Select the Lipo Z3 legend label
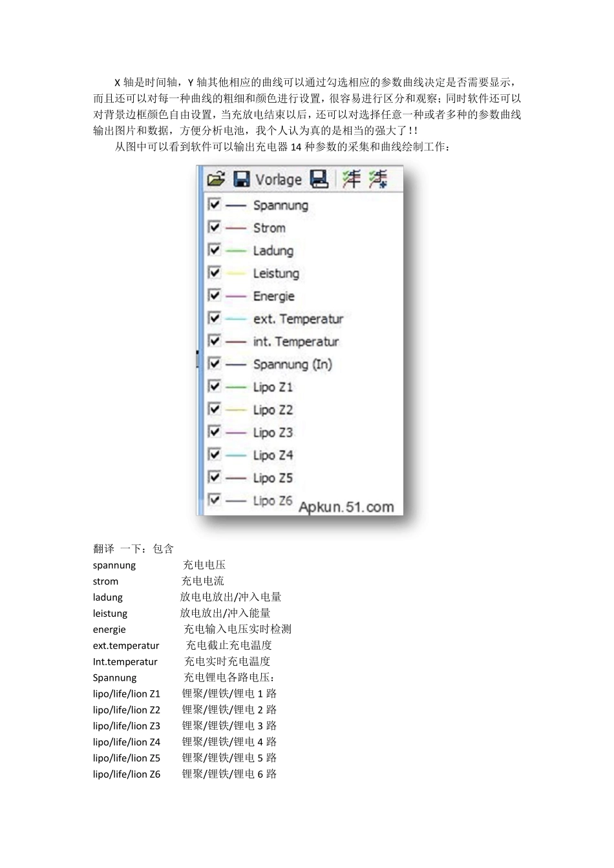 click(x=273, y=432)
